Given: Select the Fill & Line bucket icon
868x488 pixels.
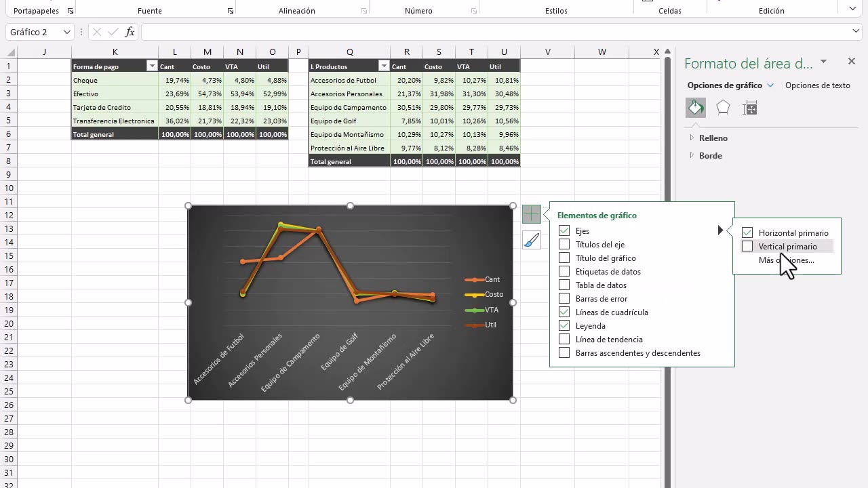Looking at the screenshot, I should [696, 108].
